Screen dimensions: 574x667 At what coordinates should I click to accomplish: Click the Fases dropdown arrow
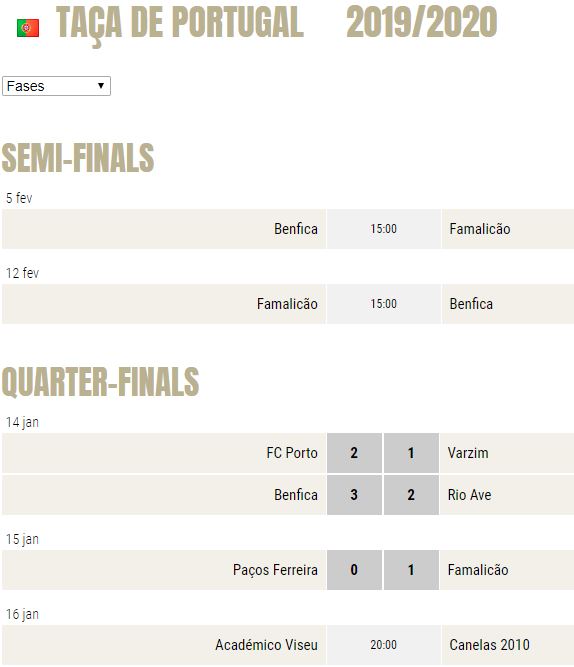(101, 86)
